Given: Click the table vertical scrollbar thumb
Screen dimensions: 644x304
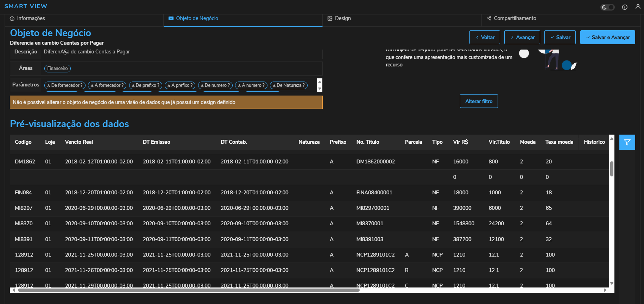Looking at the screenshot, I should pos(612,169).
